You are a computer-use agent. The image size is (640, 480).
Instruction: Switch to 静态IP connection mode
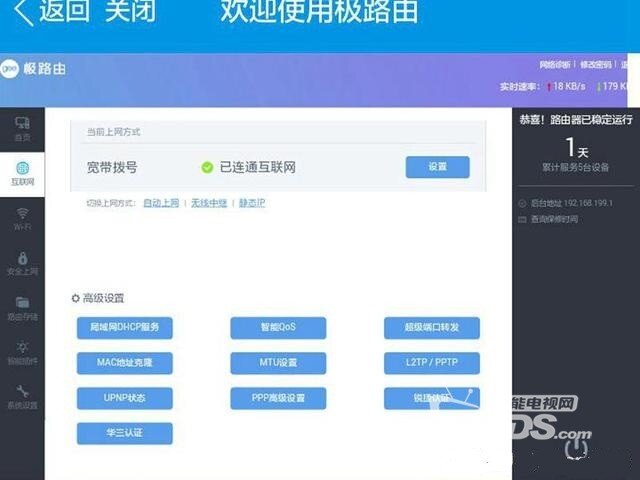click(x=251, y=203)
